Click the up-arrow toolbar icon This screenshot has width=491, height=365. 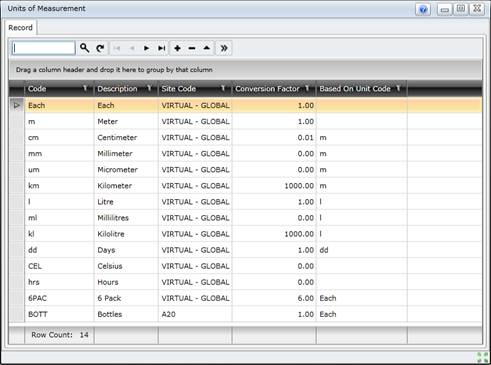click(x=207, y=48)
